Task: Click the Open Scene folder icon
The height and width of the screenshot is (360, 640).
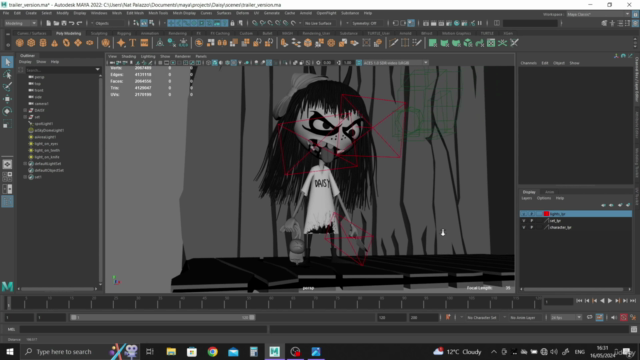Action: (56, 23)
